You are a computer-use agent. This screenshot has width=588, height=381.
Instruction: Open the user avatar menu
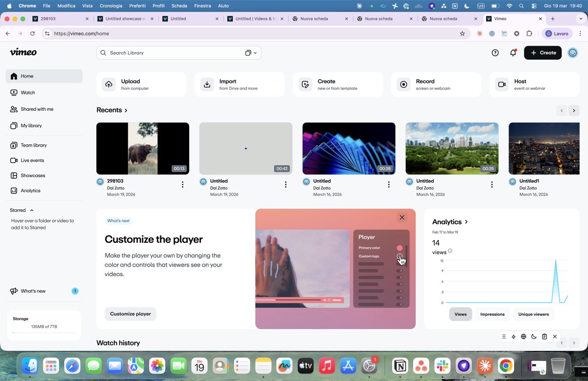coord(572,53)
